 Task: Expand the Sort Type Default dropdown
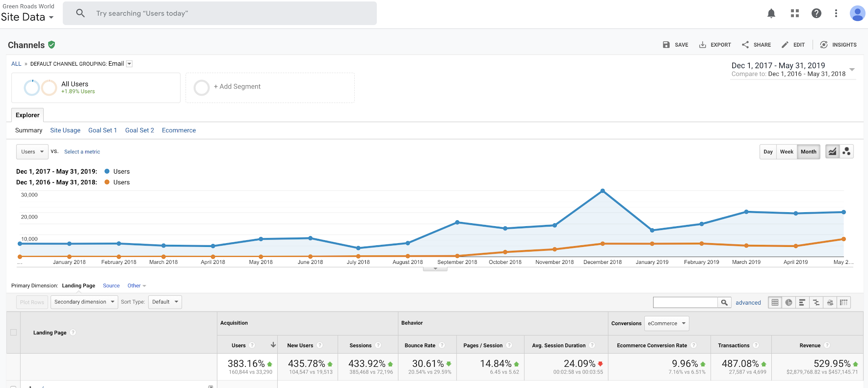point(165,302)
